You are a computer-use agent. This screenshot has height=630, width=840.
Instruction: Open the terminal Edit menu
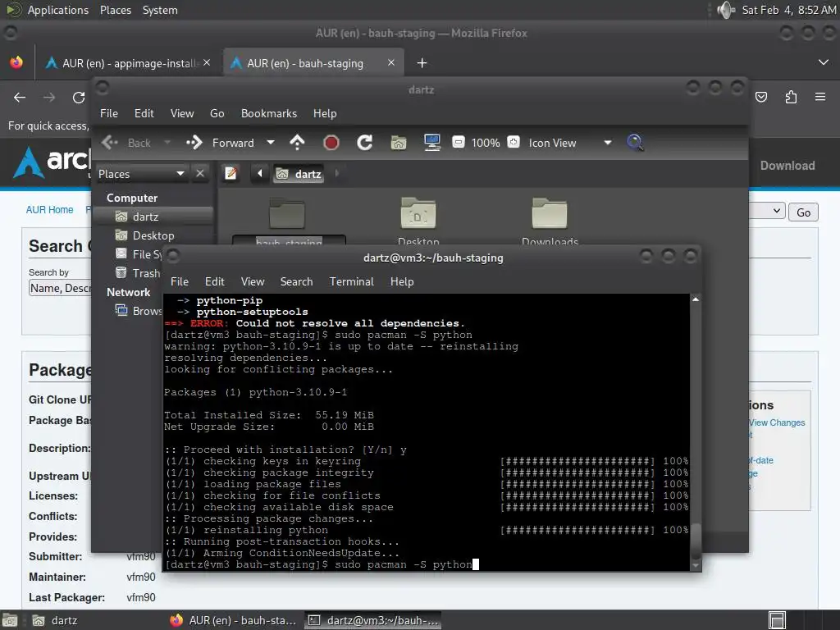pos(215,282)
